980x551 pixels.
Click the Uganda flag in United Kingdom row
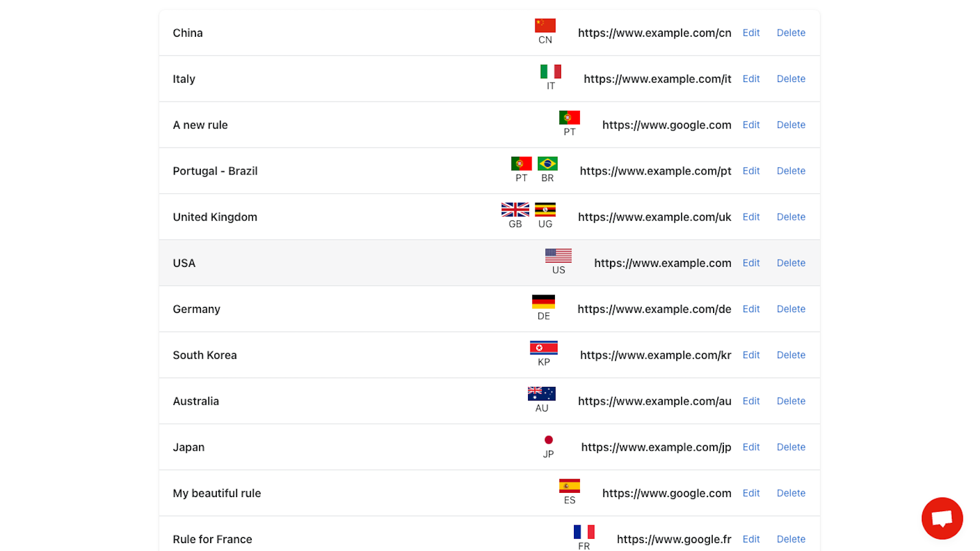pyautogui.click(x=545, y=209)
